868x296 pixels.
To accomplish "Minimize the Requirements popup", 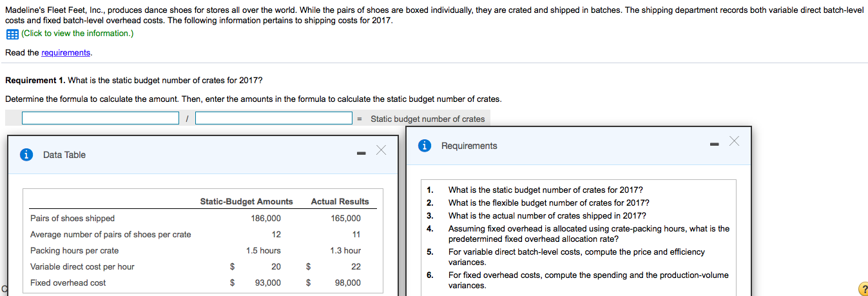I will 715,144.
